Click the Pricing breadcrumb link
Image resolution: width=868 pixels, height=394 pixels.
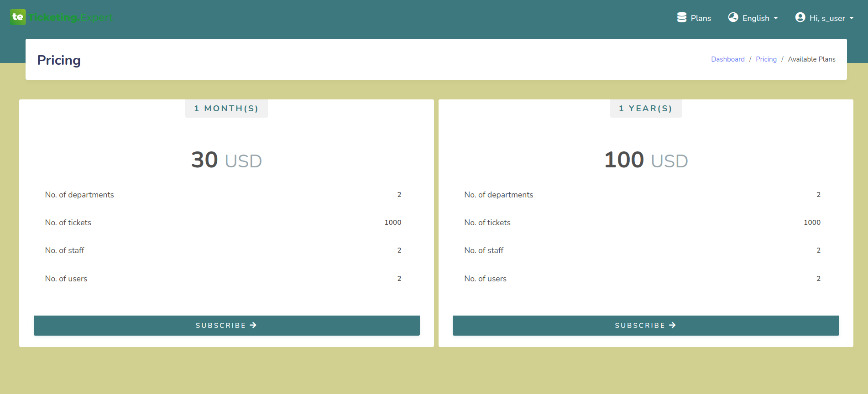pyautogui.click(x=766, y=59)
